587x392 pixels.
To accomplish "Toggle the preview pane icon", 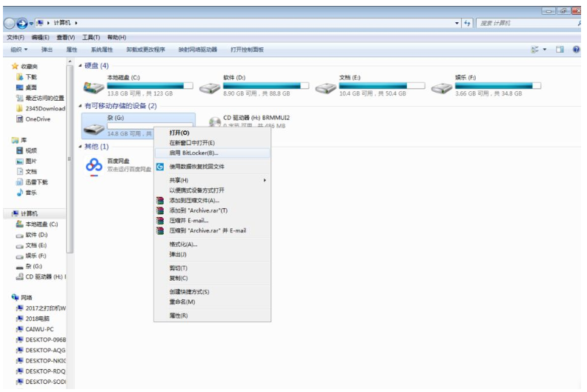I will point(560,50).
